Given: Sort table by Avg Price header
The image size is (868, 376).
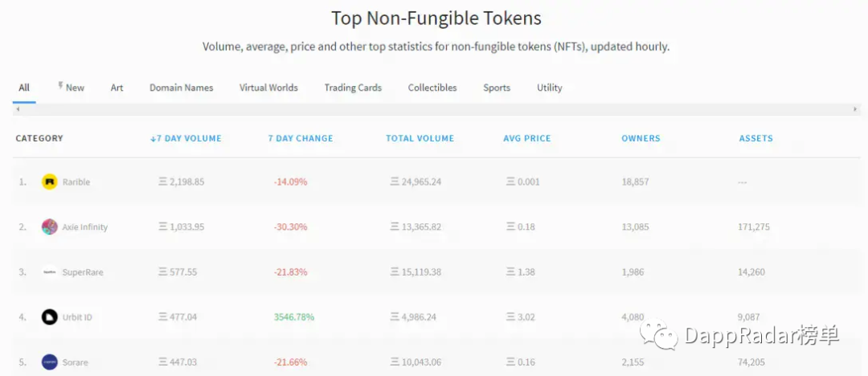Looking at the screenshot, I should tap(526, 138).
